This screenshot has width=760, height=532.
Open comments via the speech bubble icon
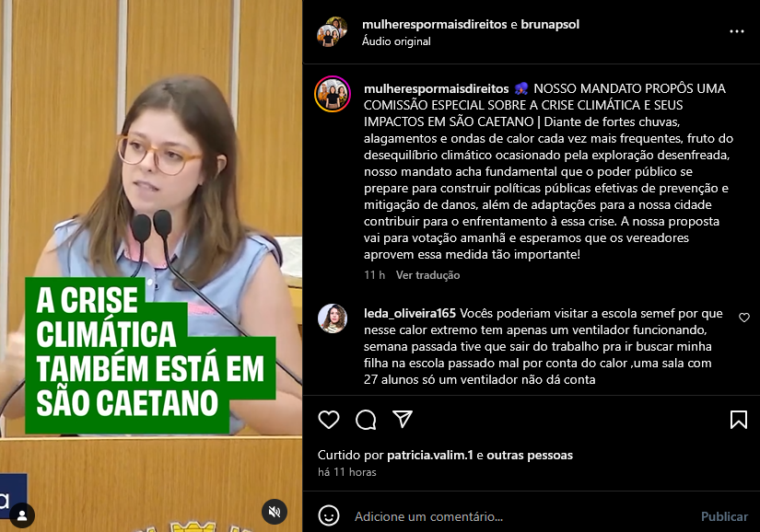(366, 419)
